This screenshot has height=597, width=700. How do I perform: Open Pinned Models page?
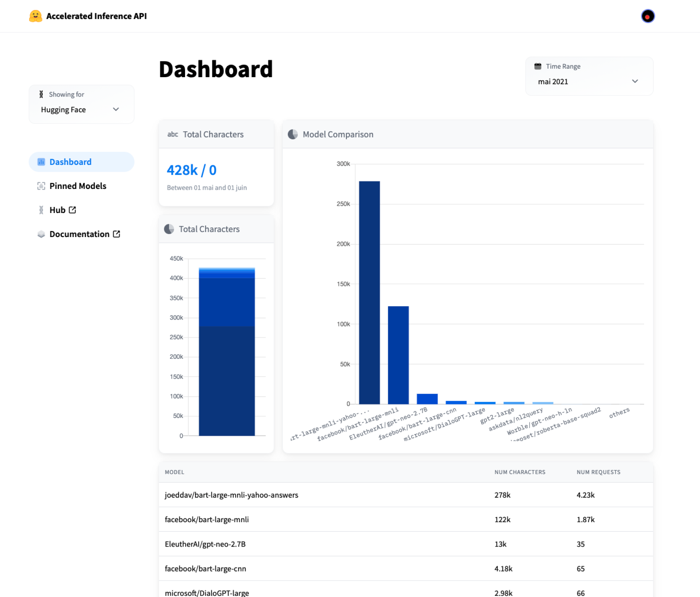coord(78,186)
